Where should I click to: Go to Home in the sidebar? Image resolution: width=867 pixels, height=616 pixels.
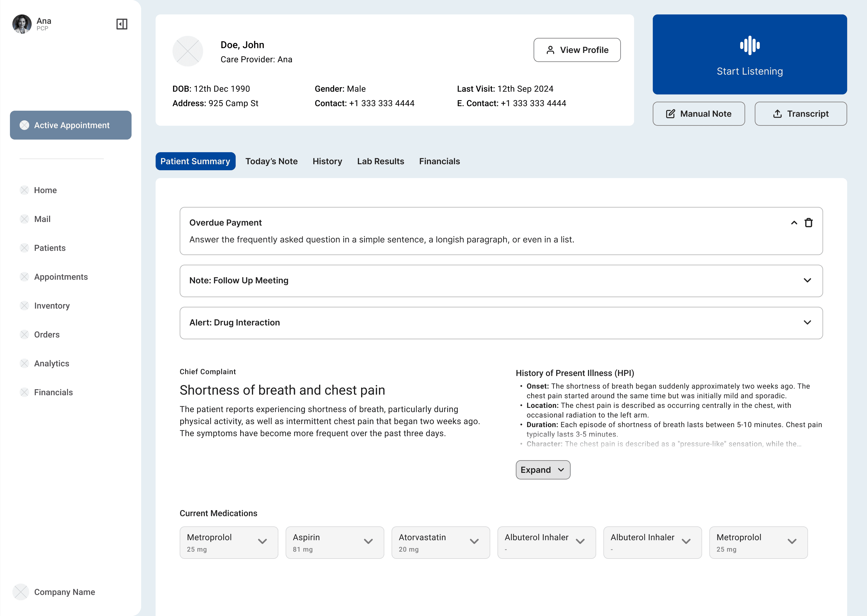pos(38,190)
